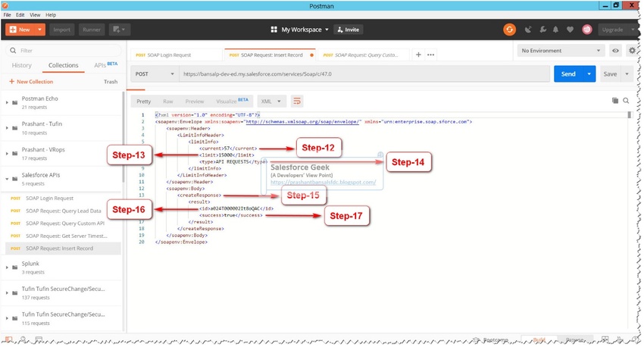Click the Save button

tap(610, 74)
